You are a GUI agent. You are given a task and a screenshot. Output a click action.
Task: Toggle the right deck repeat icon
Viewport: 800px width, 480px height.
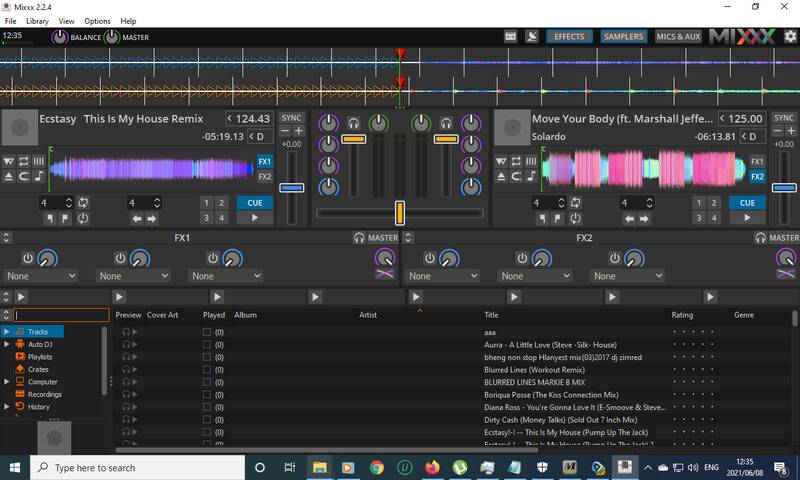(x=514, y=161)
